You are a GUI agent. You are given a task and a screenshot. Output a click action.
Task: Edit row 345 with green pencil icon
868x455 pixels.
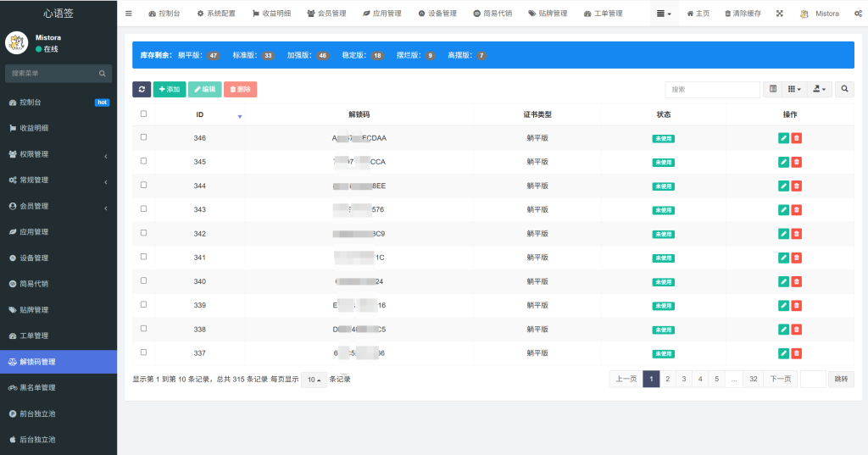pos(783,162)
